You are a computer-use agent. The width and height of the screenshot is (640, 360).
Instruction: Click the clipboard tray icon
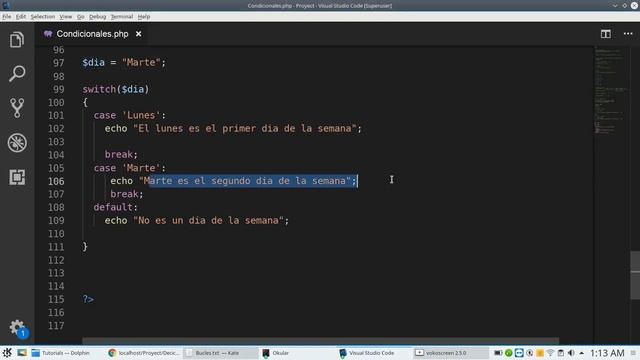point(561,353)
